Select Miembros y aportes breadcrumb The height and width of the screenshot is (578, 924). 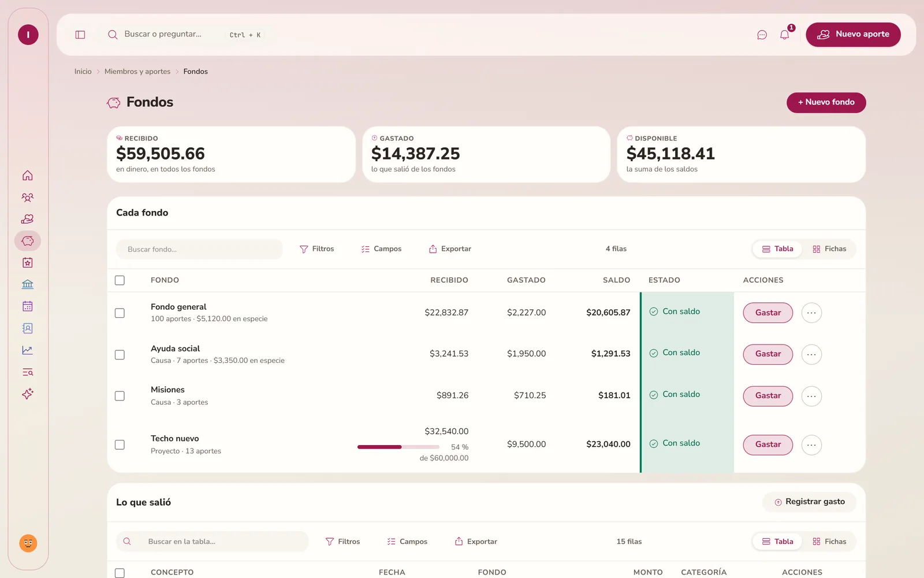pos(137,72)
